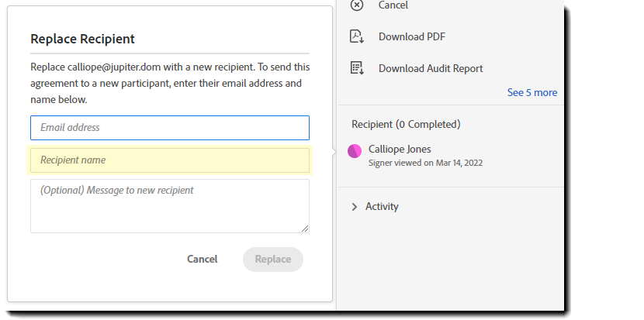The height and width of the screenshot is (320, 644).
Task: Click Calliope Jones pink avatar circle
Action: (355, 150)
